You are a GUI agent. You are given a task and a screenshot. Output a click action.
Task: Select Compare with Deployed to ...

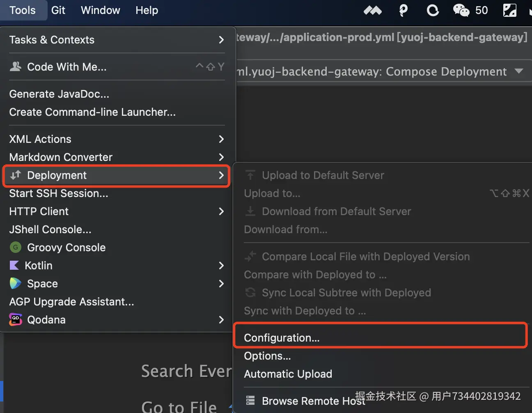tap(383, 275)
